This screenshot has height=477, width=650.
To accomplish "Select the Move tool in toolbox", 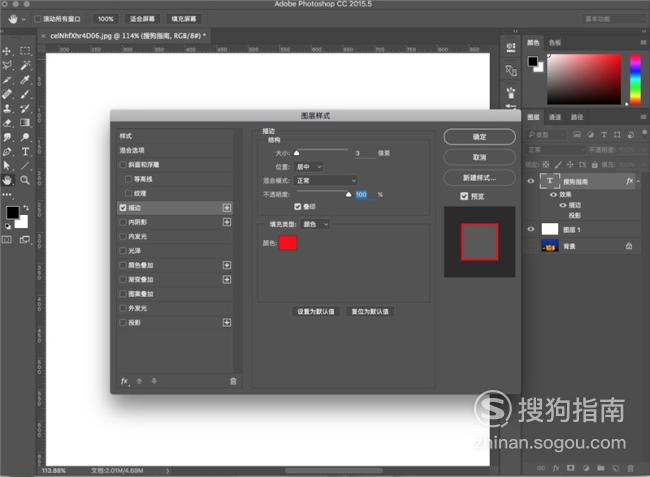I will tap(7, 51).
